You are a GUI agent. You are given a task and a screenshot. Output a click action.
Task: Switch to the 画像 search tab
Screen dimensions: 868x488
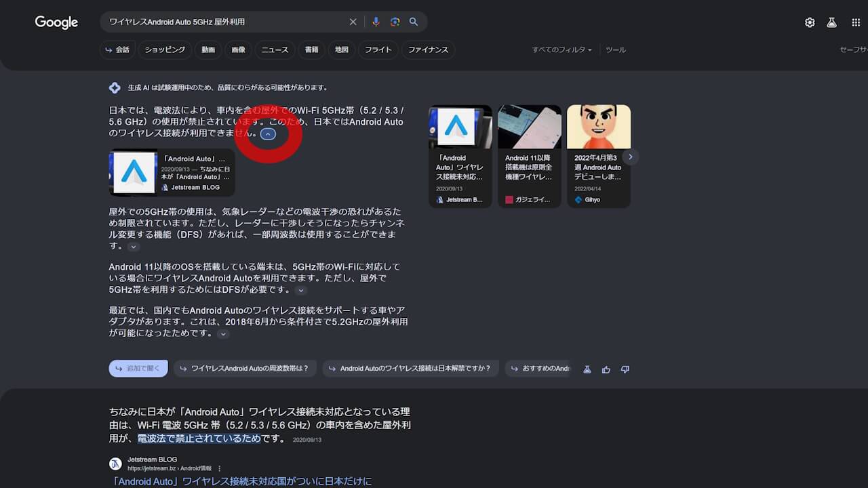(238, 49)
